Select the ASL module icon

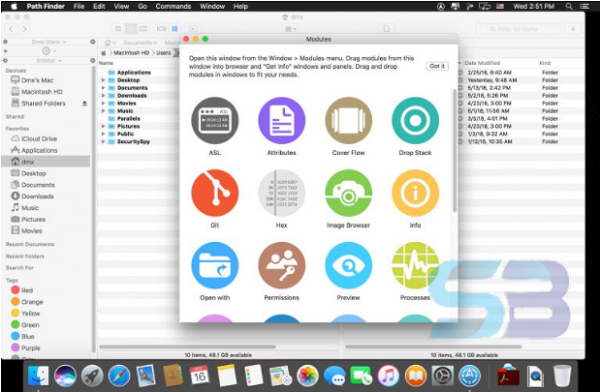[x=215, y=121]
